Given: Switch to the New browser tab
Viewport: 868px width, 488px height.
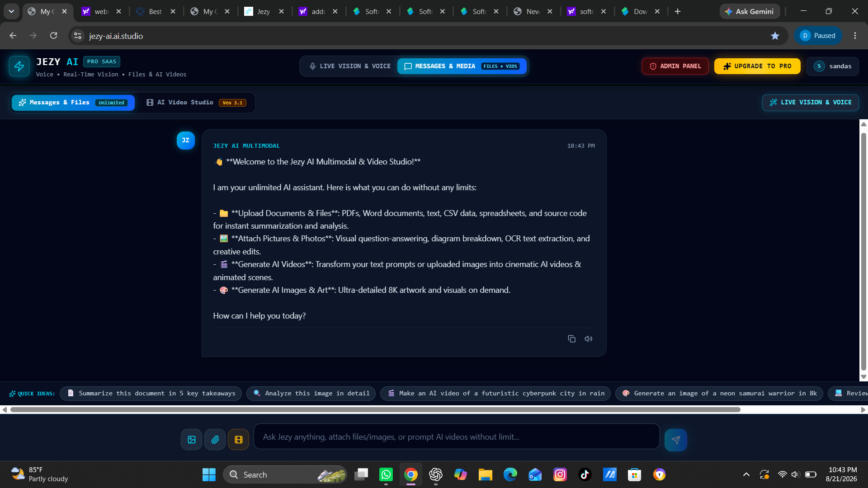Looking at the screenshot, I should 533,11.
